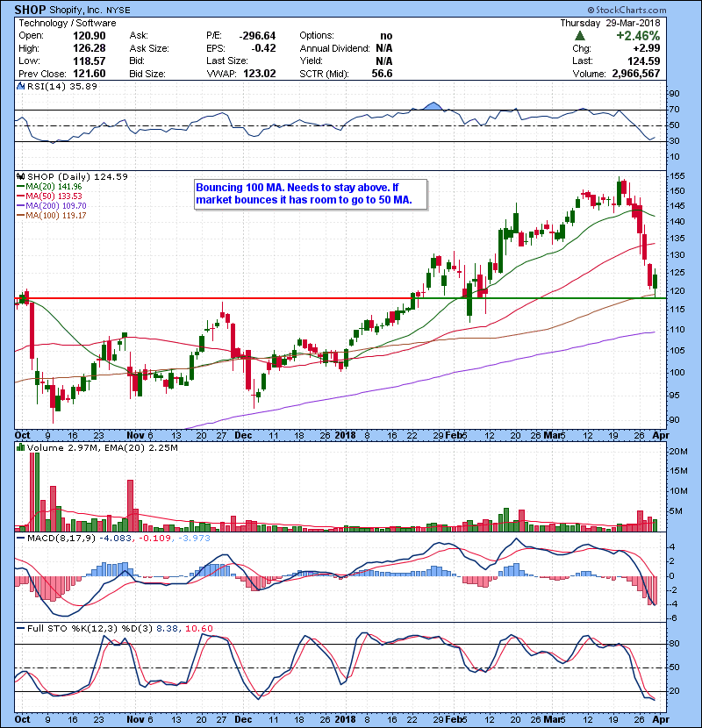The width and height of the screenshot is (702, 728).
Task: Click the Last price 124.59 value
Action: [643, 61]
